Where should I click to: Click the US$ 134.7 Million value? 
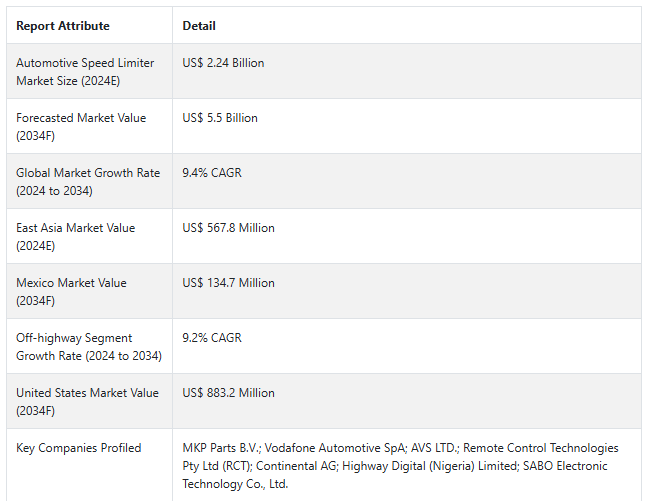tap(228, 283)
